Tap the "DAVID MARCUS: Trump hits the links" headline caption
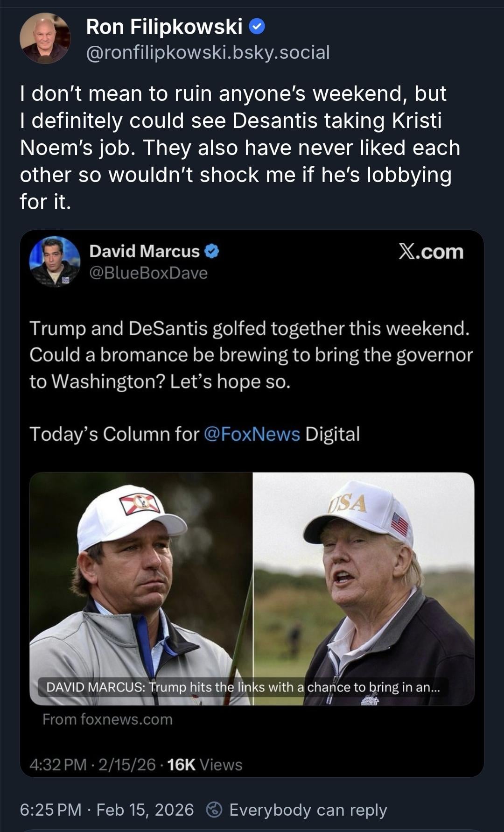504x832 pixels. tap(243, 687)
